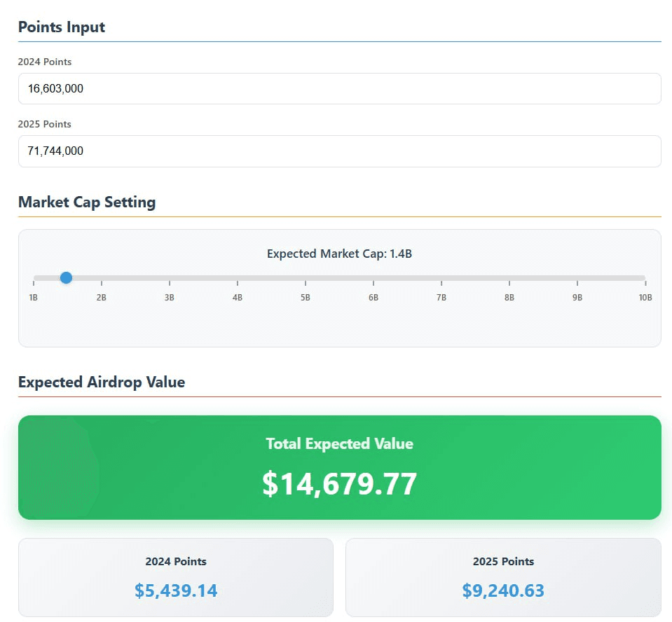Move slider to the 3B mark
672x622 pixels.
pyautogui.click(x=170, y=278)
